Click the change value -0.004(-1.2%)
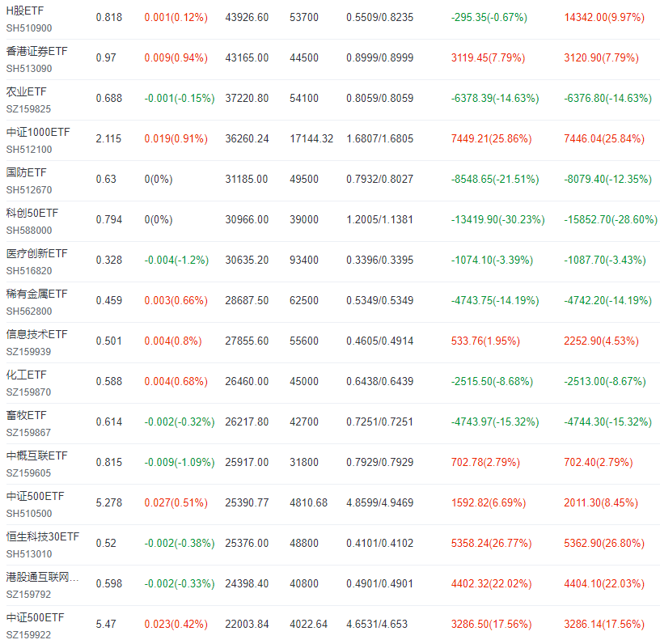Screen dimensions: 660x644 click(176, 260)
